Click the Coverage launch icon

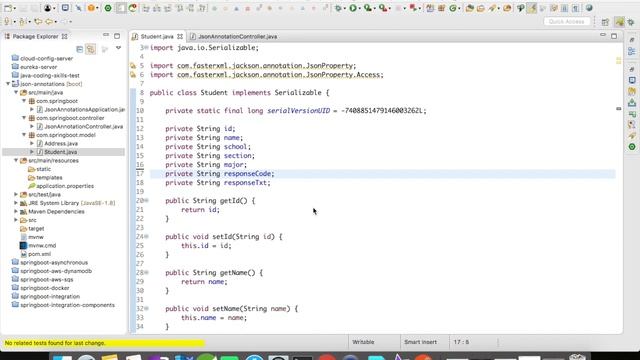tap(368, 8)
